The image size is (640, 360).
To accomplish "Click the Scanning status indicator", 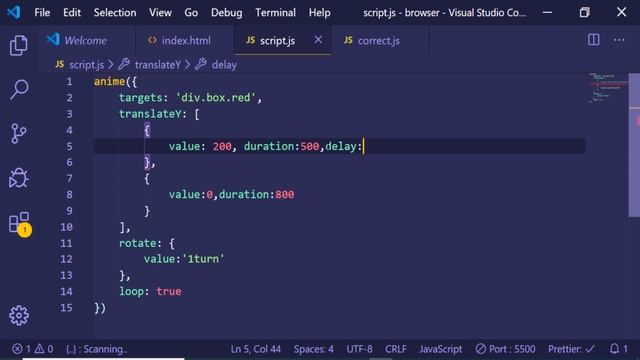I will point(97,349).
